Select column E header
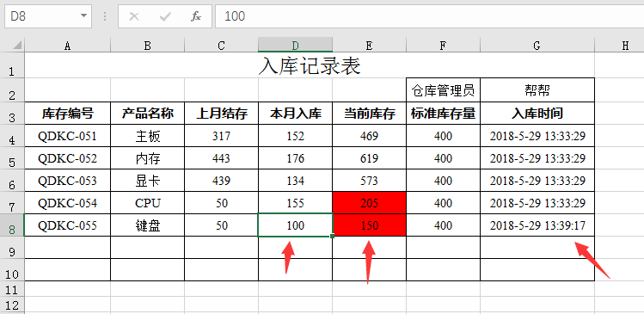This screenshot has height=314, width=644. [369, 46]
